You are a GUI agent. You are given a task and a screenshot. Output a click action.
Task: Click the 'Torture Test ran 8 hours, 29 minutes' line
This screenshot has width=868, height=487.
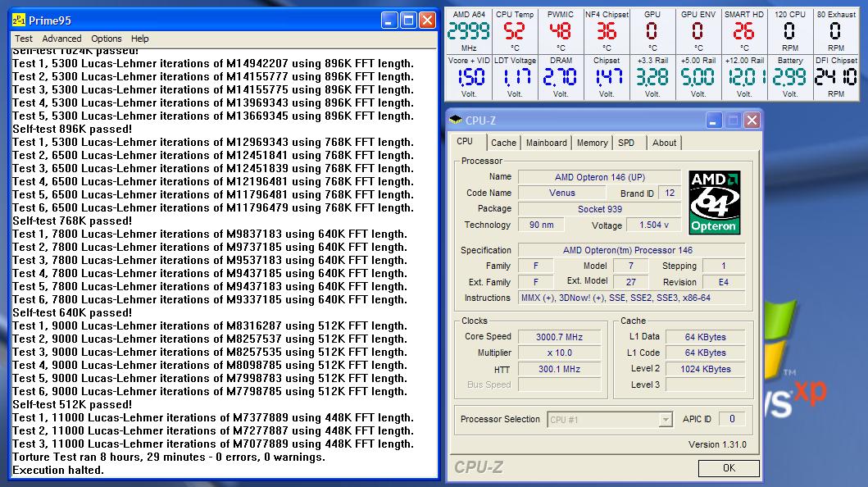(x=169, y=457)
